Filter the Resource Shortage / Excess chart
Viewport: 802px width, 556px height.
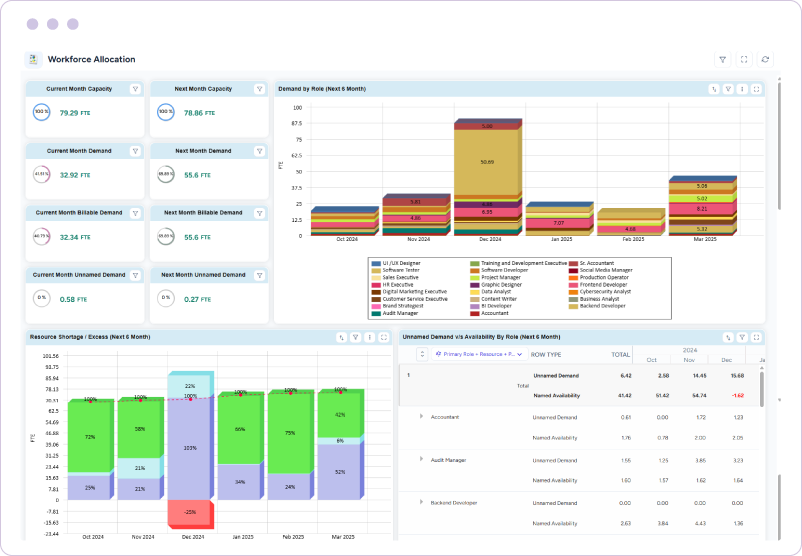click(x=355, y=337)
